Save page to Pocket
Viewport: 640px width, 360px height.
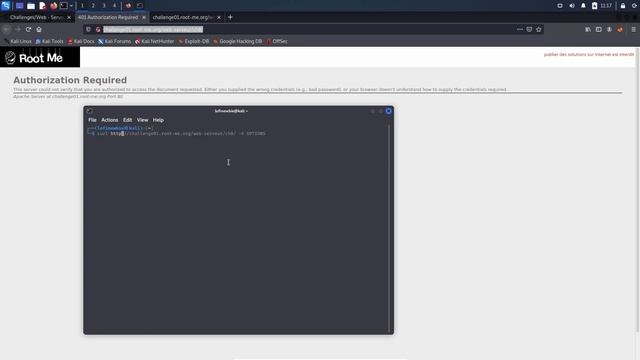click(x=529, y=29)
